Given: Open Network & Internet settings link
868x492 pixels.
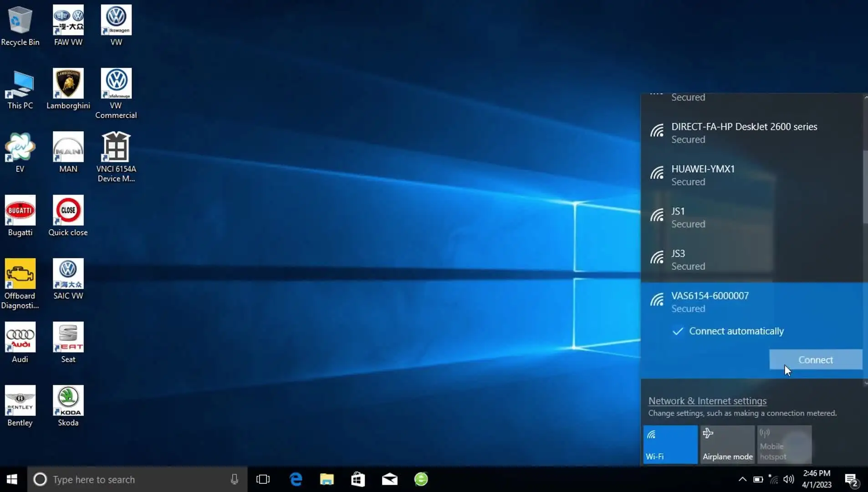Looking at the screenshot, I should [707, 401].
